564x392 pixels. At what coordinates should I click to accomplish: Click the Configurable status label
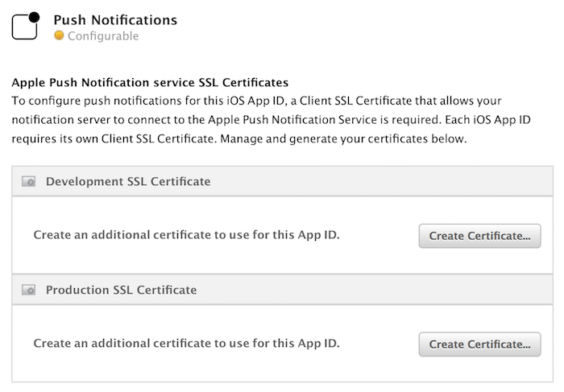coord(103,36)
